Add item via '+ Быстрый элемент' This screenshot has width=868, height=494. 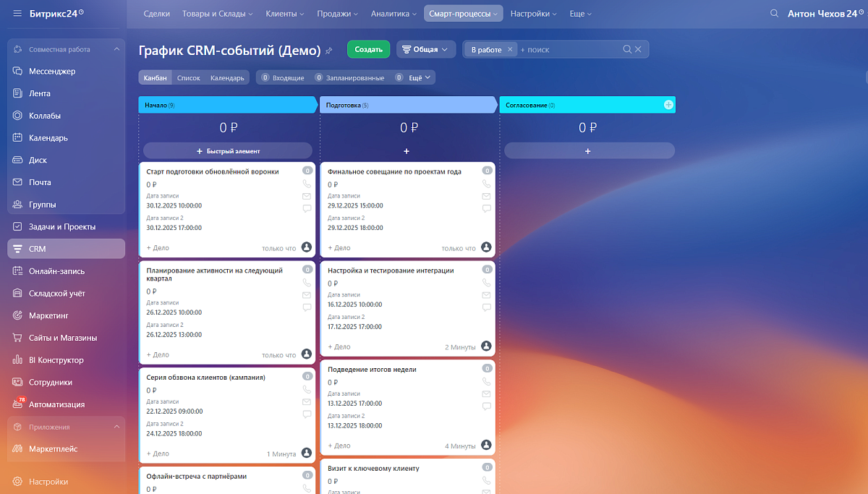point(228,150)
